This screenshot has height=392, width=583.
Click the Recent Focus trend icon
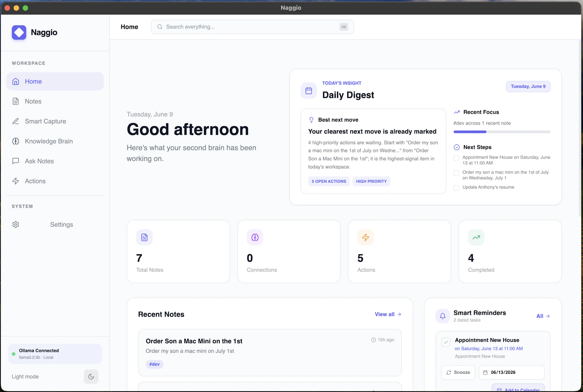457,112
